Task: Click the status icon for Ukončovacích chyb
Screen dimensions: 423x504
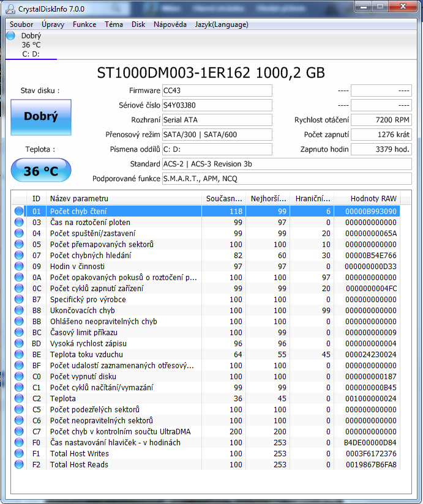Action: tap(19, 310)
